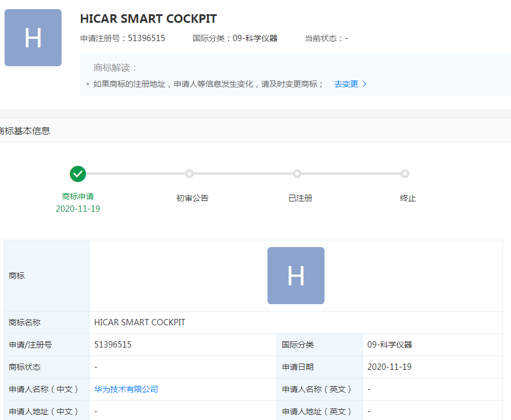
Task: Click the 已注册 progress step circle
Action: (297, 173)
